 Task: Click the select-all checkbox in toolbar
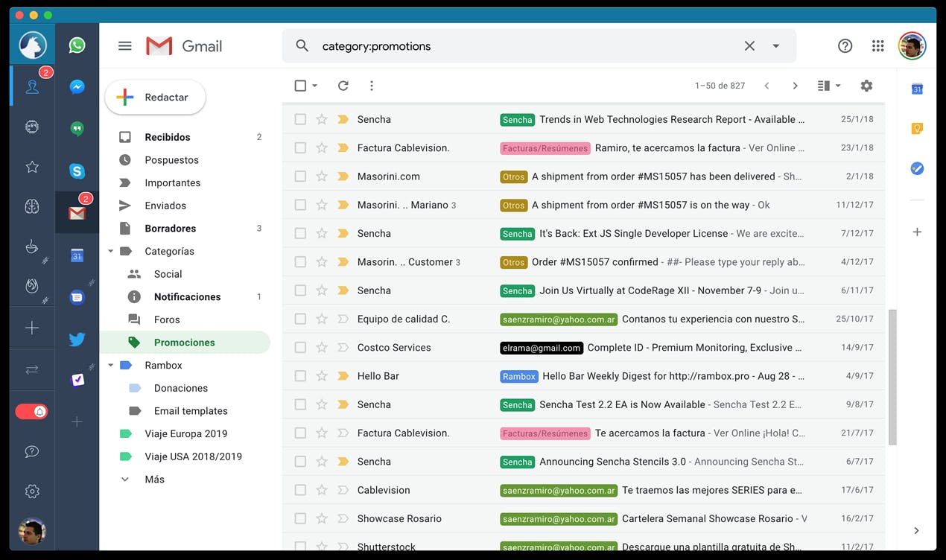click(x=300, y=86)
